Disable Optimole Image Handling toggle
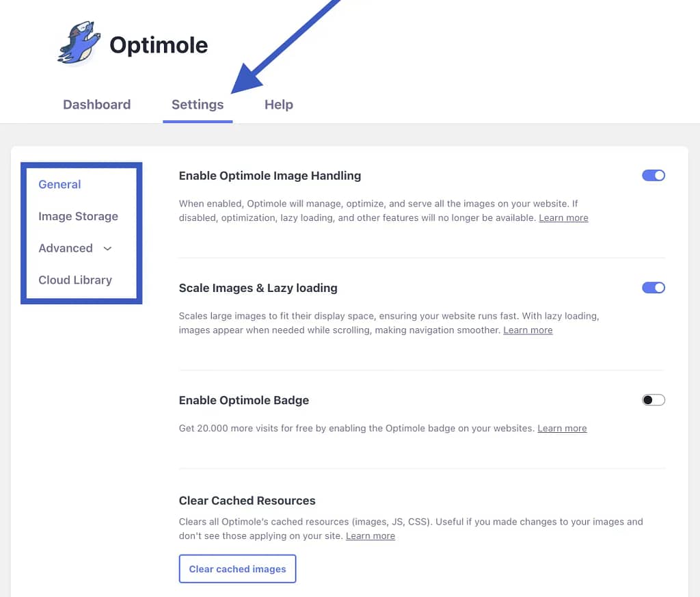Image resolution: width=700 pixels, height=597 pixels. point(653,176)
